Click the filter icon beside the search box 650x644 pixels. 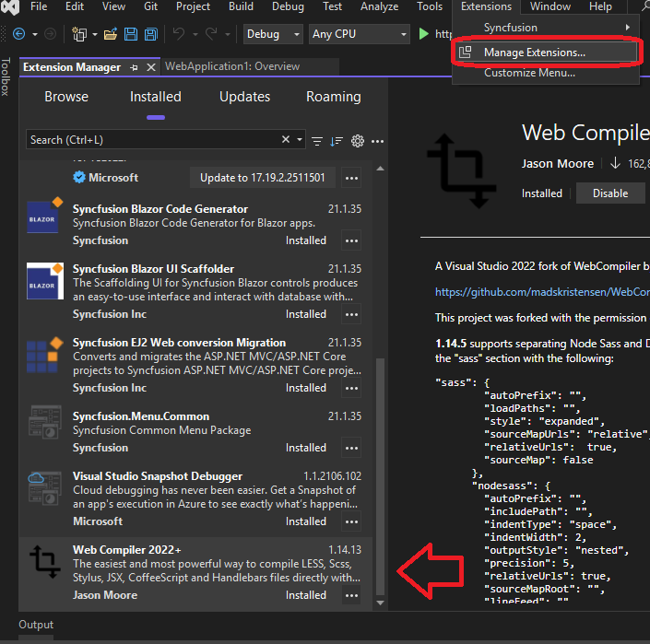point(317,141)
